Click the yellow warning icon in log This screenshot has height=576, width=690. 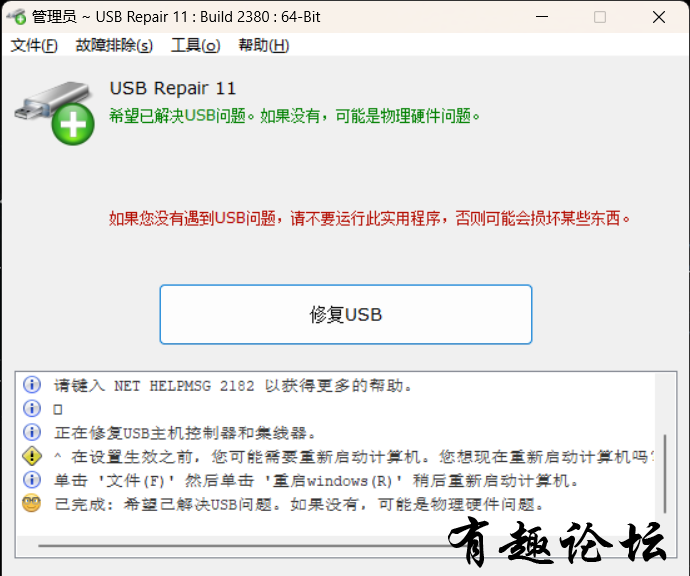coord(32,456)
